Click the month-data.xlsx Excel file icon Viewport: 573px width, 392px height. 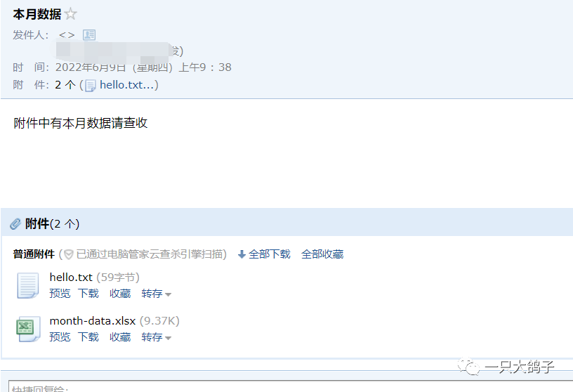point(28,329)
